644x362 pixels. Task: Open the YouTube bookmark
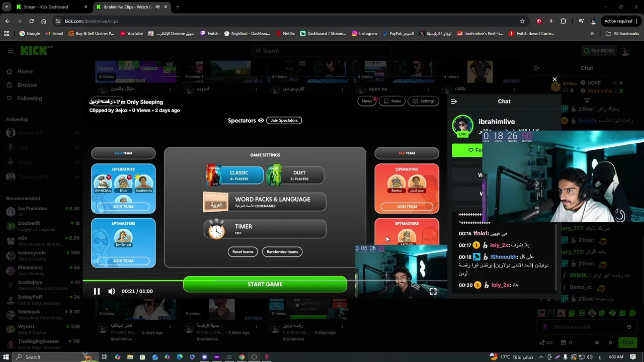pos(131,34)
